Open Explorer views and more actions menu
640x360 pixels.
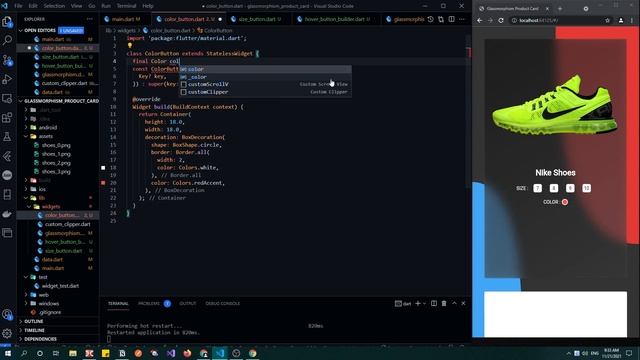point(89,19)
